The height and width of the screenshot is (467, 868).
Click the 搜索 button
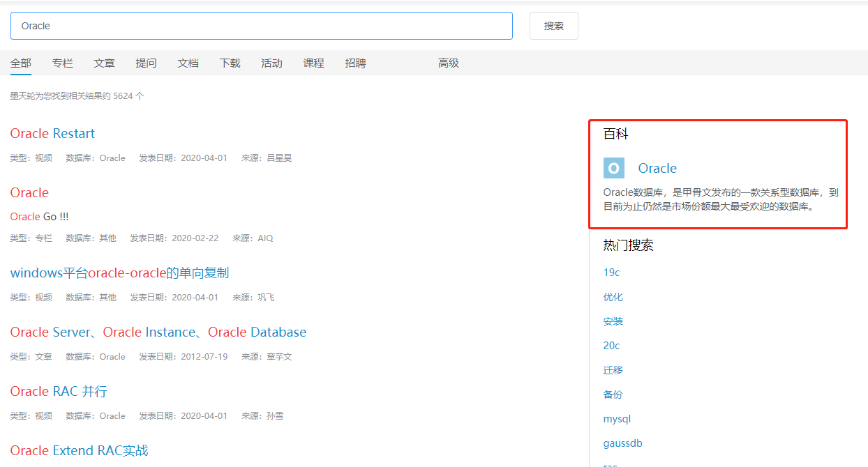tap(553, 25)
